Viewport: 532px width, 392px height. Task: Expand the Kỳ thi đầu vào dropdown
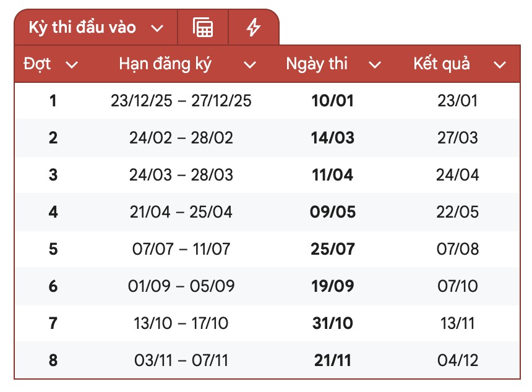click(157, 28)
